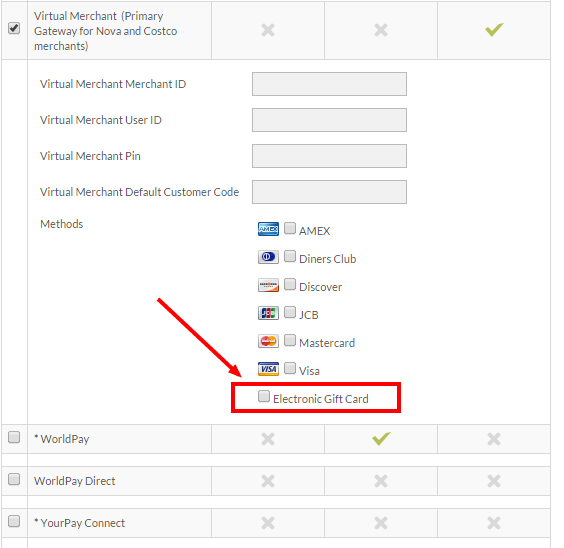
Task: Click the last X icon in WorldPay row
Action: [494, 439]
